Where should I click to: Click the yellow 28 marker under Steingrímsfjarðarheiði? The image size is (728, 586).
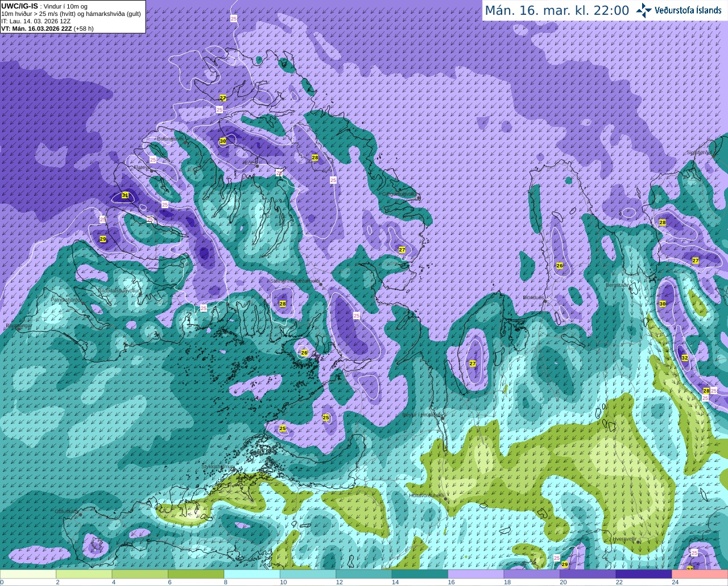click(x=283, y=304)
